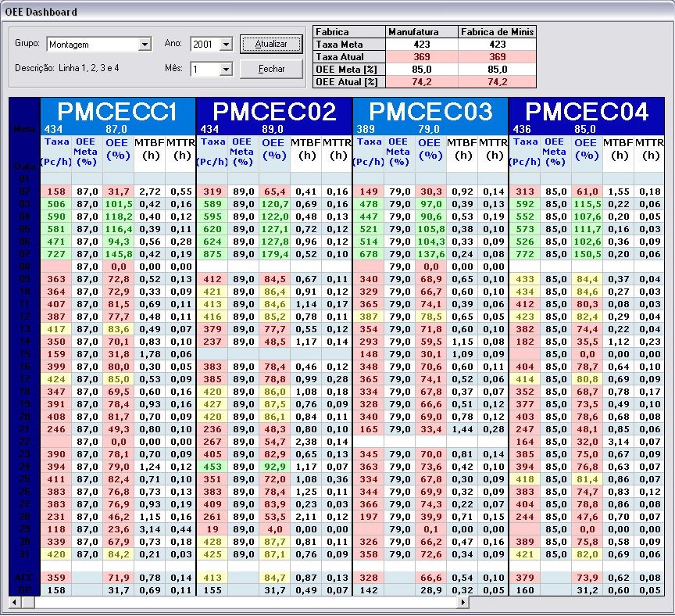Click Fabrica de Minis OEE Atual 74,2
The height and width of the screenshot is (616, 675).
497,82
